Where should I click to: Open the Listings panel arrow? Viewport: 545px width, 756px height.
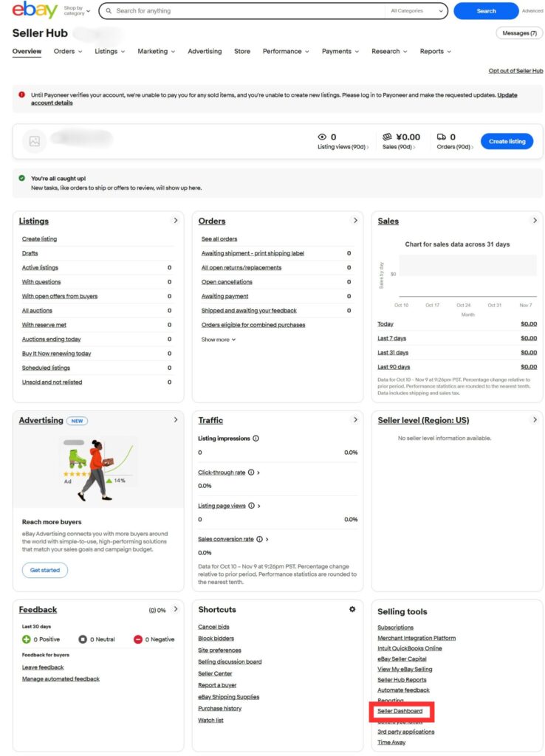point(175,221)
